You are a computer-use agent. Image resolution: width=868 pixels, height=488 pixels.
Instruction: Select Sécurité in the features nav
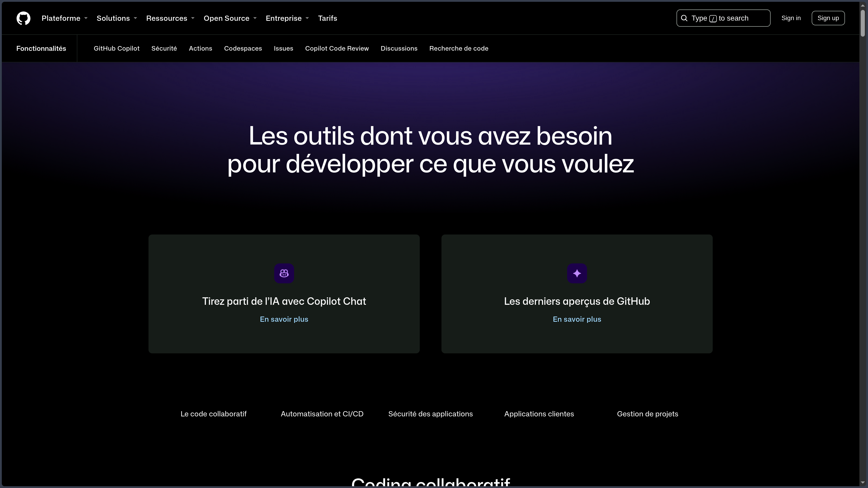[x=164, y=49]
